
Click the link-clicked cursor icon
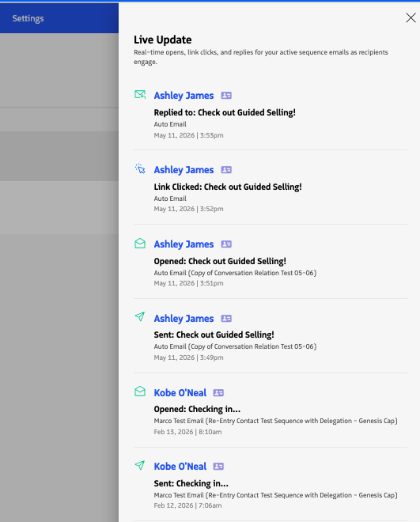140,168
